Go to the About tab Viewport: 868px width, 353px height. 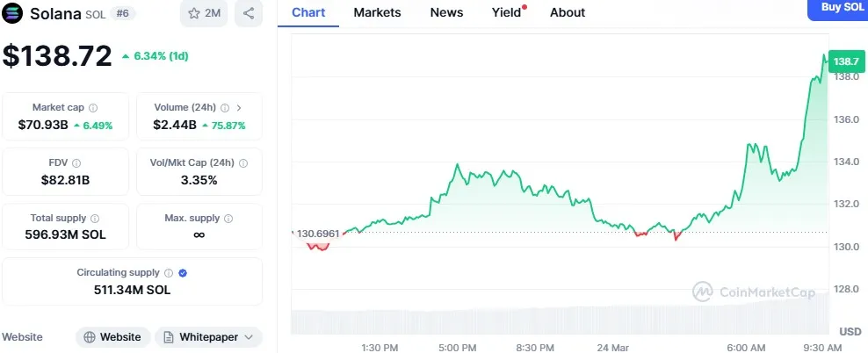point(567,12)
